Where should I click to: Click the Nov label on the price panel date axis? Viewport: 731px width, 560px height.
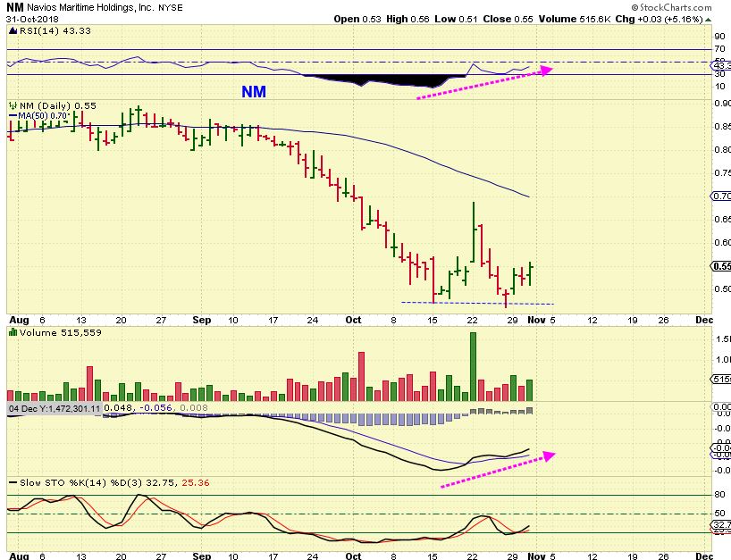coord(536,320)
